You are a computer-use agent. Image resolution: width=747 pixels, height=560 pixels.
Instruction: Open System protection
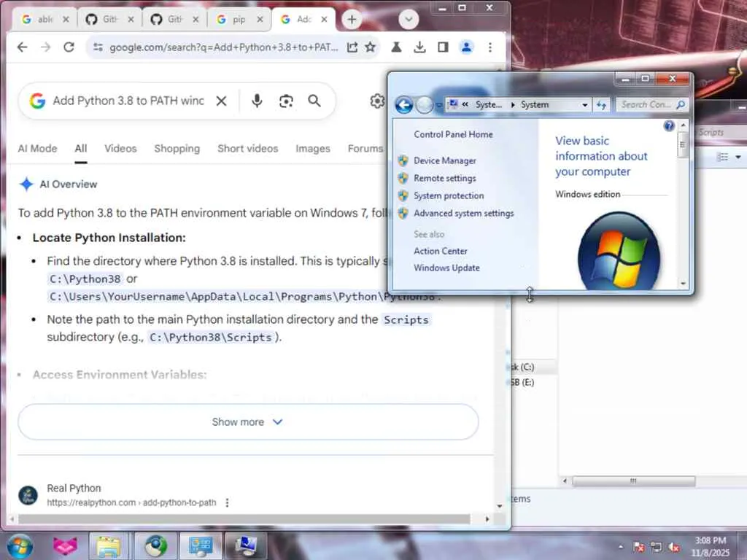(449, 195)
